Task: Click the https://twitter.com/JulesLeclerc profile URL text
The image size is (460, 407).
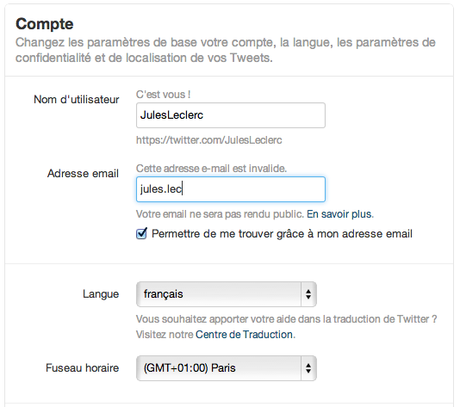Action: coord(209,140)
